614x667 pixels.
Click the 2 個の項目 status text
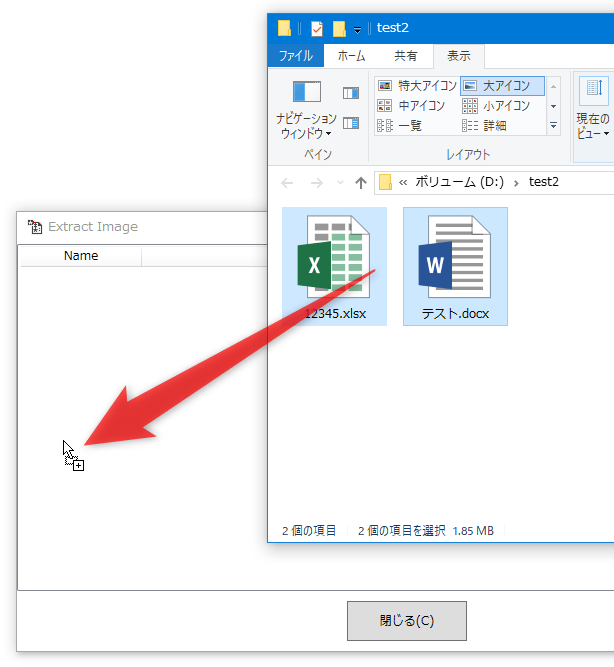[309, 530]
